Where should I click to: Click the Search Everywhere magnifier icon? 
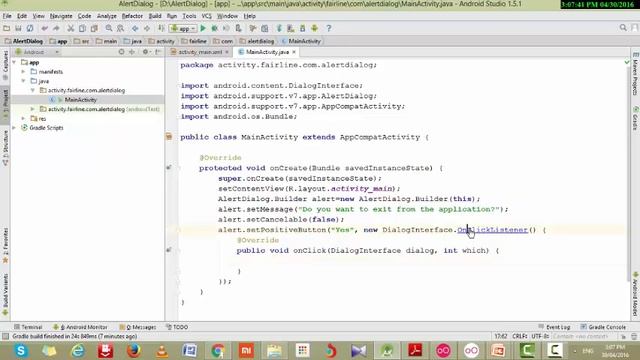(x=623, y=28)
